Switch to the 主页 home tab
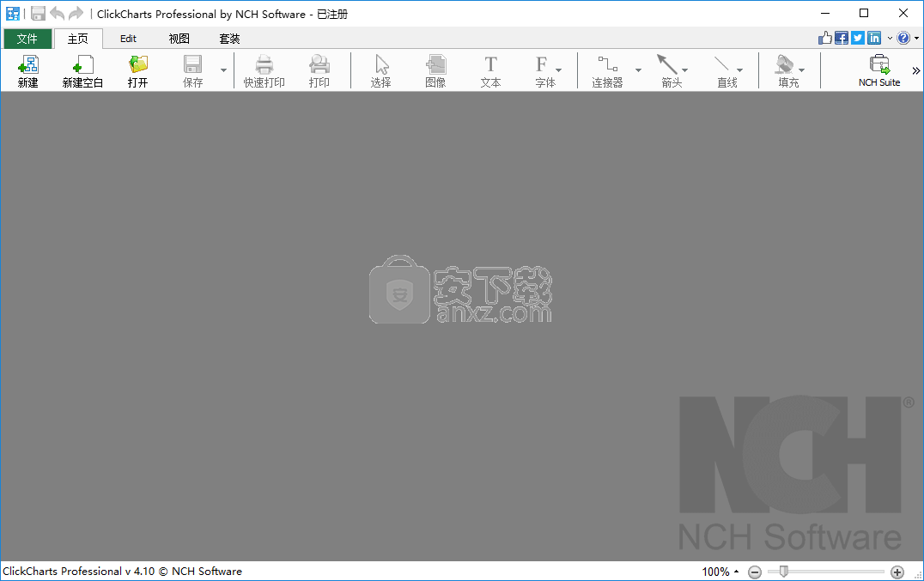The height and width of the screenshot is (581, 924). (78, 39)
